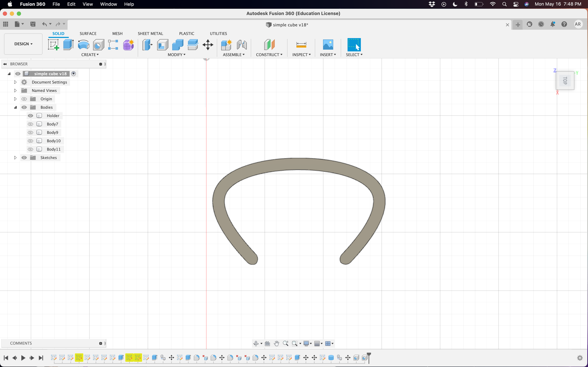
Task: Select the UTILITIES ribbon tab
Action: [x=218, y=33]
